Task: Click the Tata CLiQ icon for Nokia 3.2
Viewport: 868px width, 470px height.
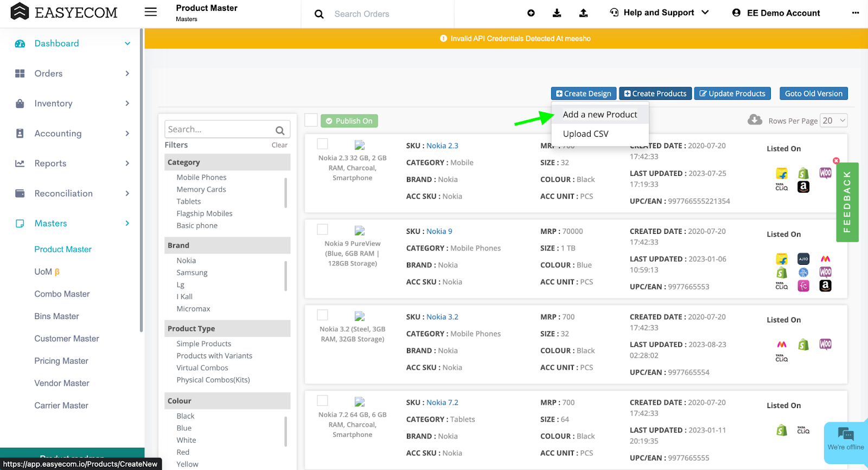Action: pyautogui.click(x=782, y=358)
